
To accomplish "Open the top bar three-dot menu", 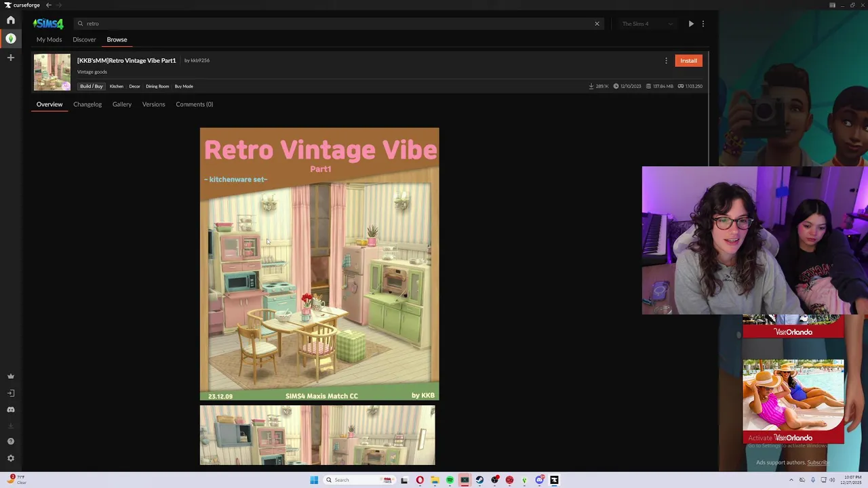I will 703,24.
